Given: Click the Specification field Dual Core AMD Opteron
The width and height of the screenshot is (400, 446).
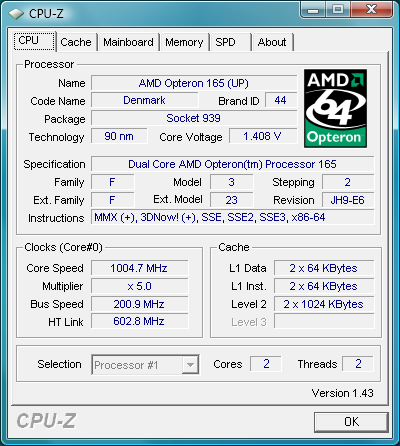Looking at the screenshot, I should 233,164.
